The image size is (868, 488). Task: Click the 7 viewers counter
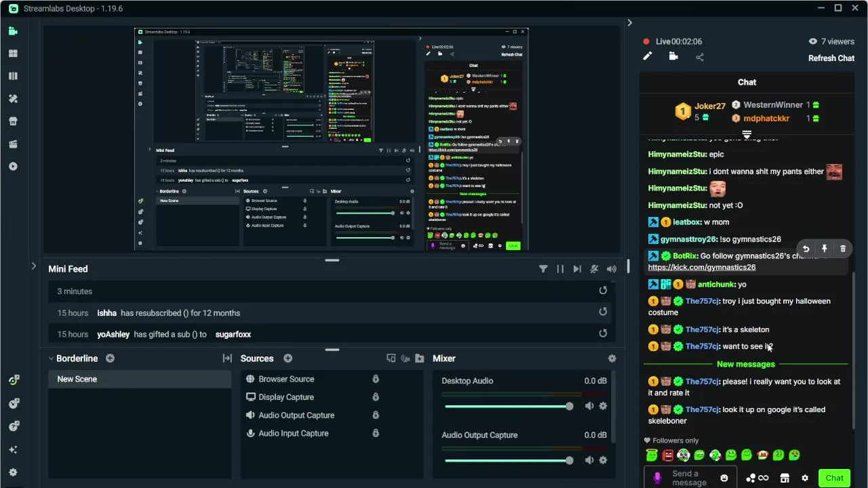click(831, 41)
